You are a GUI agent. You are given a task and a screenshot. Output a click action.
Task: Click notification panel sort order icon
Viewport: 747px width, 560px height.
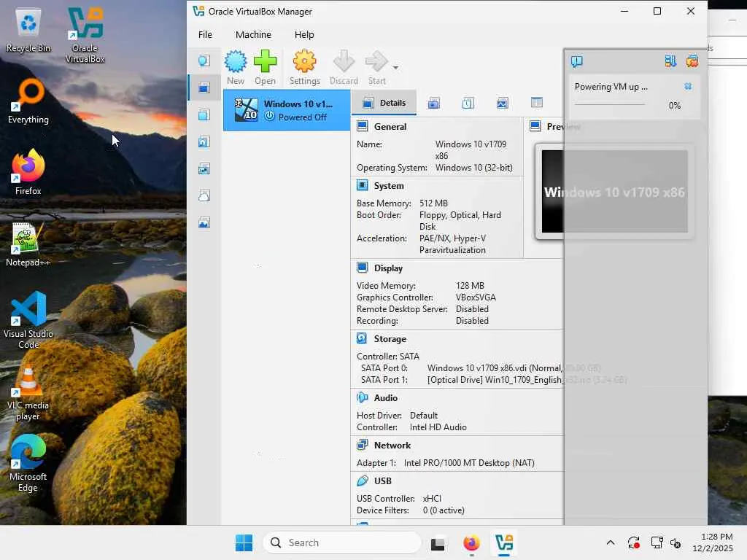(670, 61)
